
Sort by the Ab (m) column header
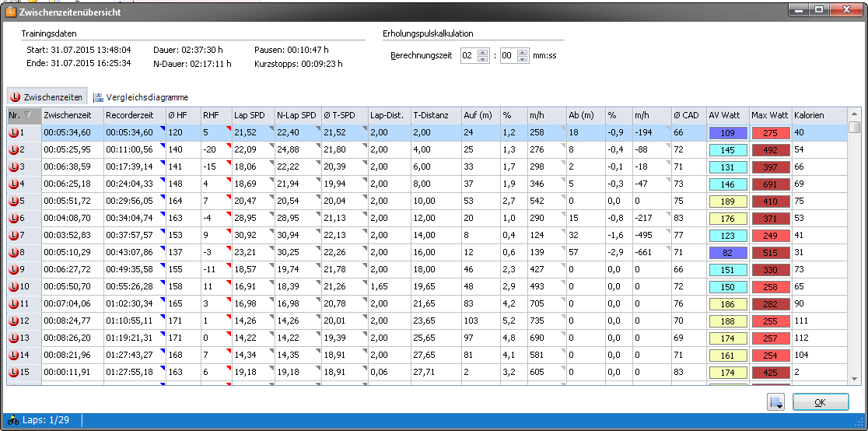point(585,115)
